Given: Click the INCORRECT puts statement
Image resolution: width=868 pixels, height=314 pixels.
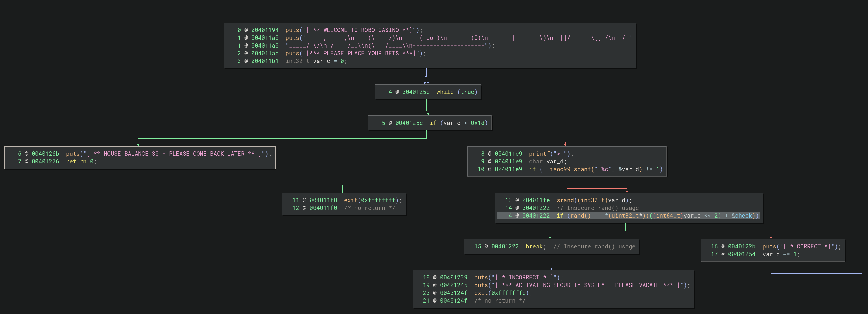Looking at the screenshot, I should (518, 277).
